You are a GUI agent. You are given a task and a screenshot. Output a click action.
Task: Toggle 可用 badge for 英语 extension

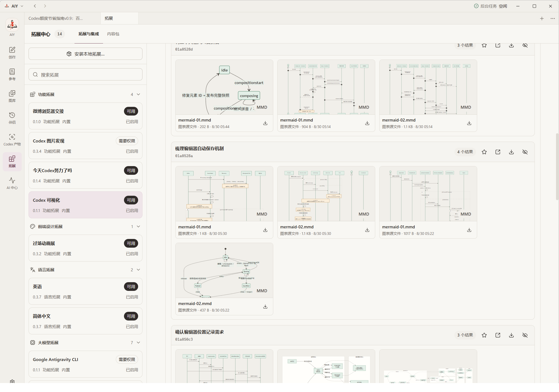(131, 287)
